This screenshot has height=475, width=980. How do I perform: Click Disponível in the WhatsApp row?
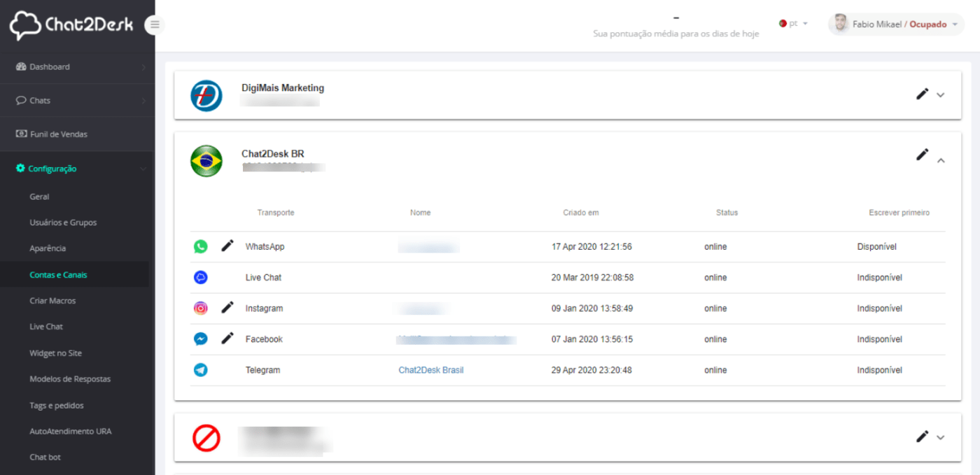click(877, 247)
